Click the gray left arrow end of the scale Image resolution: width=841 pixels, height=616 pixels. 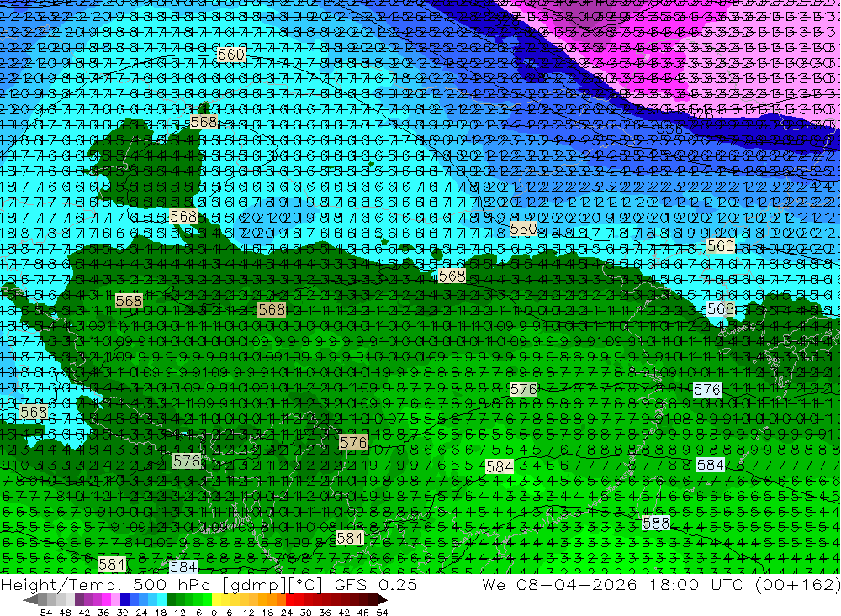coord(30,600)
